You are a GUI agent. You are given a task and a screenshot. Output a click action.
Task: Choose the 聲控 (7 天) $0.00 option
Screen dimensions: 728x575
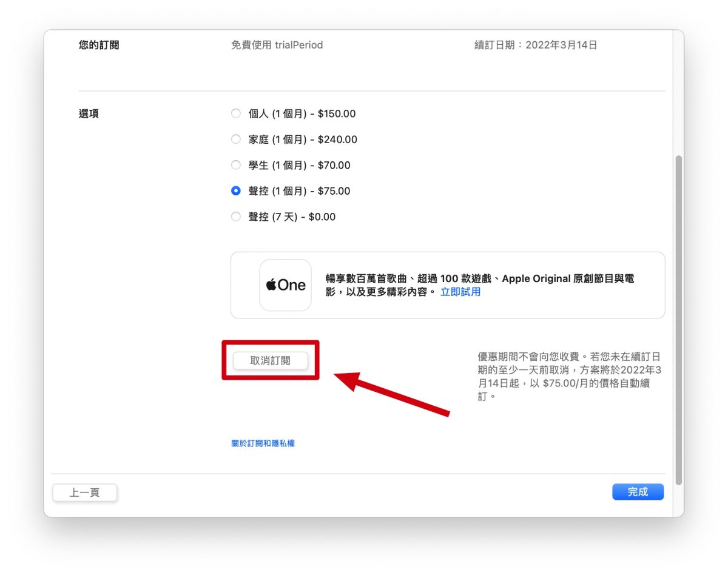pyautogui.click(x=236, y=217)
